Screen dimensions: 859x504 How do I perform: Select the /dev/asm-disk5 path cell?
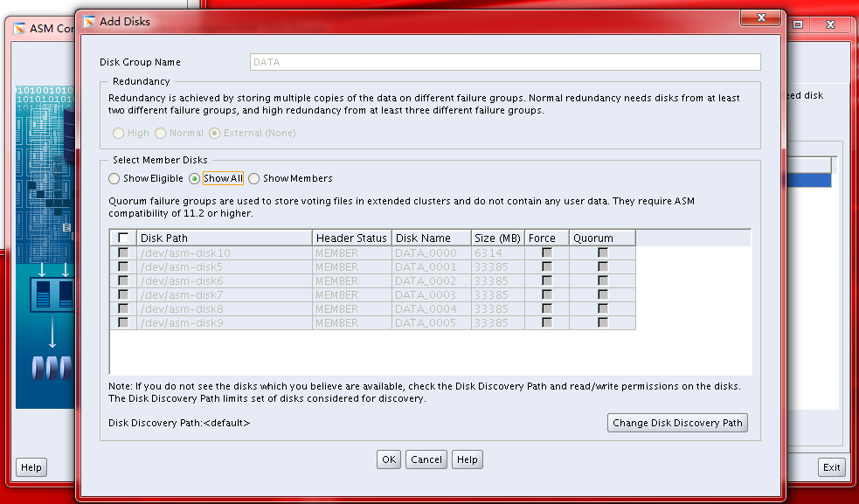pos(225,266)
